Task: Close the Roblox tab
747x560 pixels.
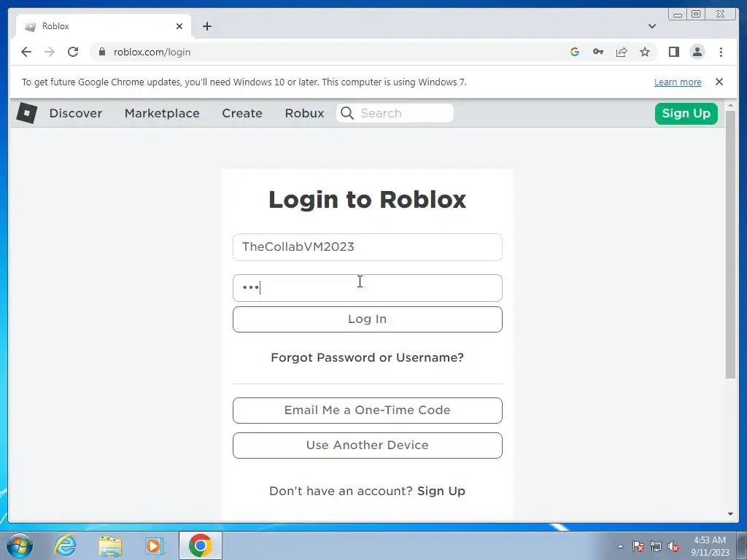Action: pyautogui.click(x=179, y=26)
